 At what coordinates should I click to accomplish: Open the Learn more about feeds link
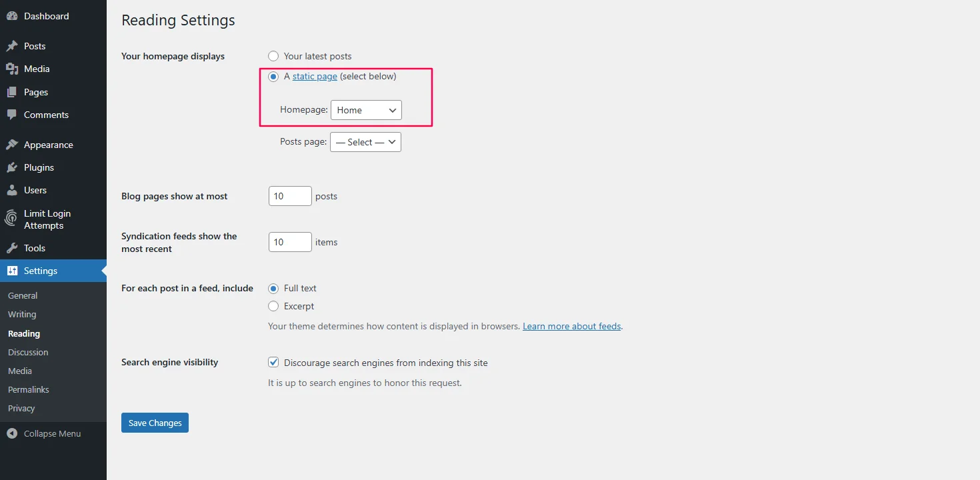[x=571, y=326]
